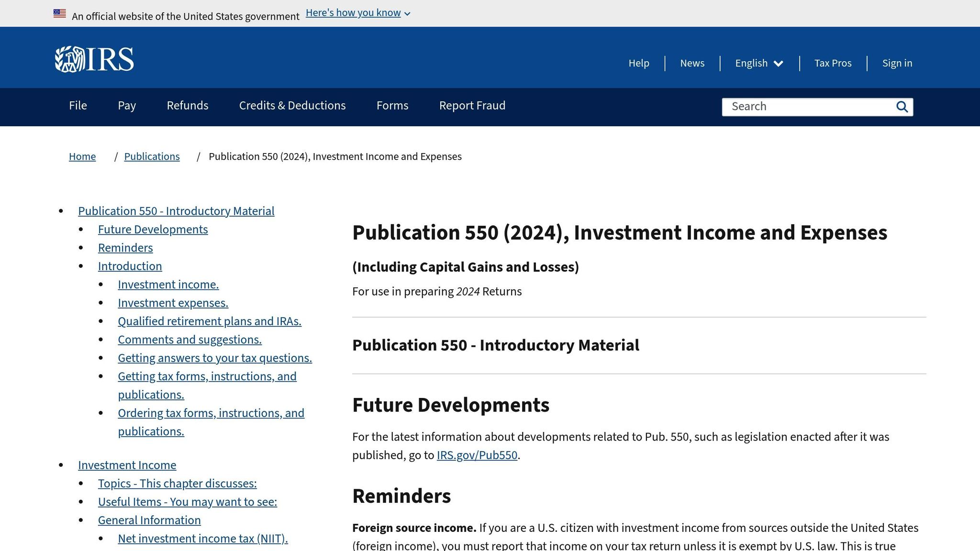The image size is (980, 551).
Task: Open Future Developments in the sidebar
Action: click(x=153, y=229)
